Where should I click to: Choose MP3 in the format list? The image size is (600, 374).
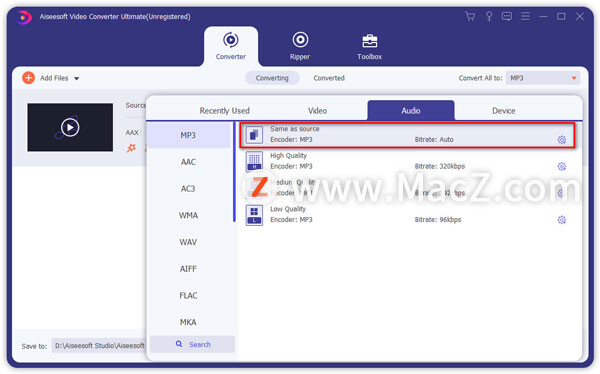(188, 135)
